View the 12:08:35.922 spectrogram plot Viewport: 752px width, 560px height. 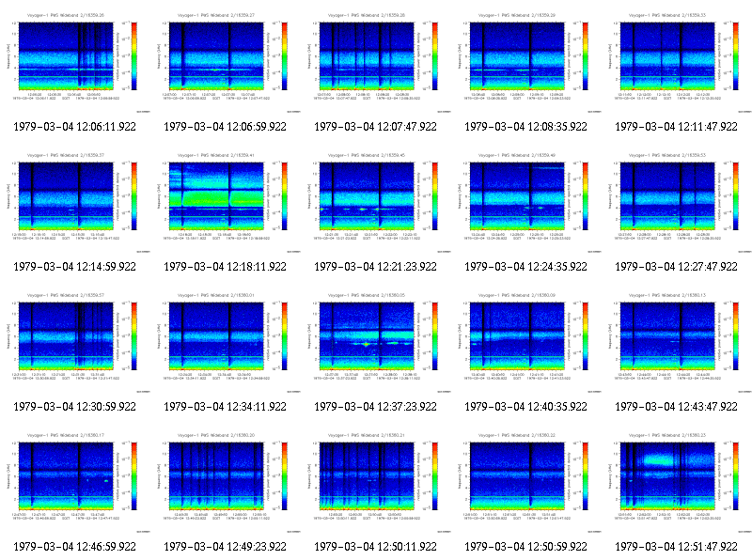click(x=526, y=63)
